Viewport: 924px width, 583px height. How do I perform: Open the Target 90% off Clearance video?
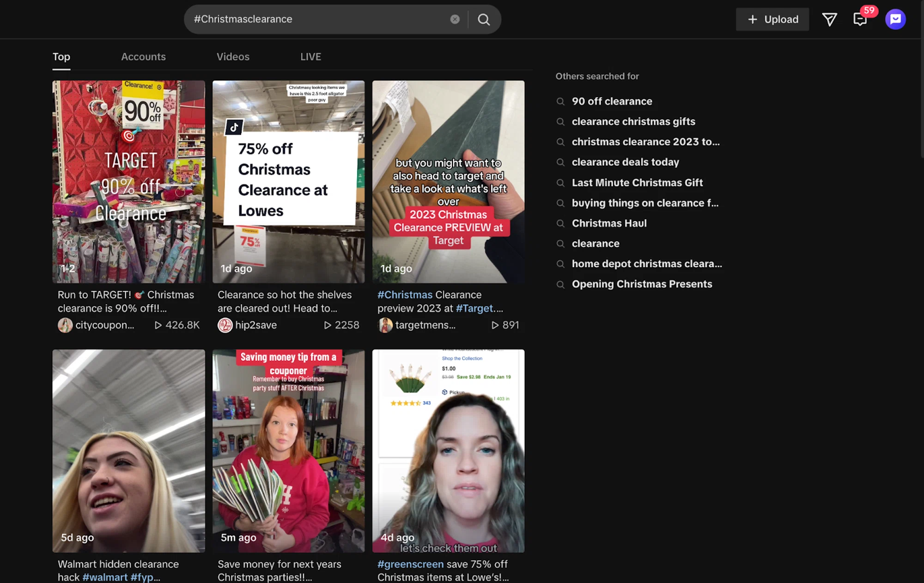pos(128,182)
